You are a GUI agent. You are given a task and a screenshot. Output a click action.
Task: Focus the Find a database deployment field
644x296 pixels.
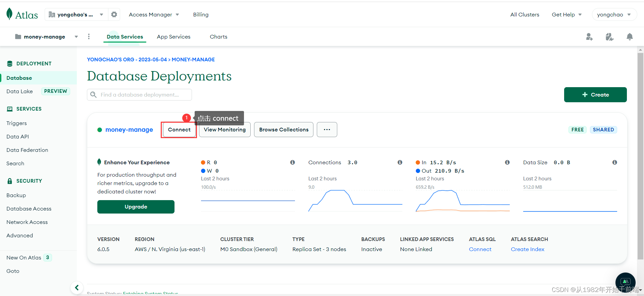(139, 95)
